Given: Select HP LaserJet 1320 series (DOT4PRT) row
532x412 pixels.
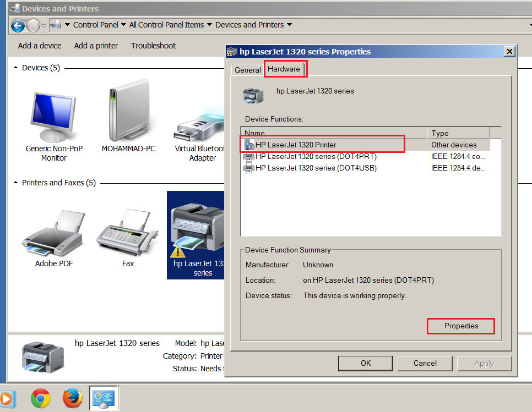Looking at the screenshot, I should (366, 157).
